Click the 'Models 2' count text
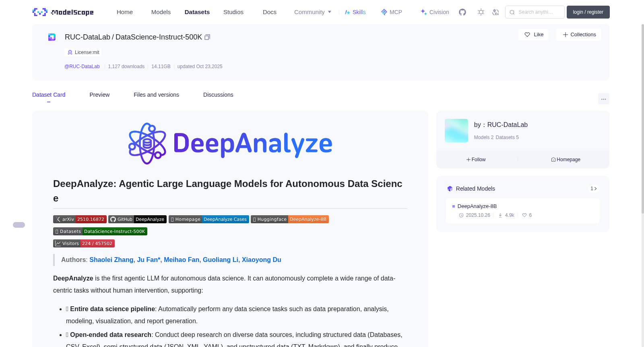Screen dimensions: 644x347 point(484,137)
